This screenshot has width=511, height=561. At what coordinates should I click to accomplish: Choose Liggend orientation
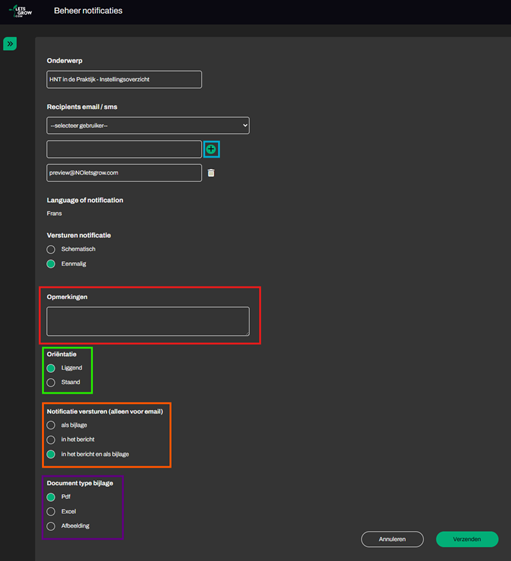(x=51, y=368)
